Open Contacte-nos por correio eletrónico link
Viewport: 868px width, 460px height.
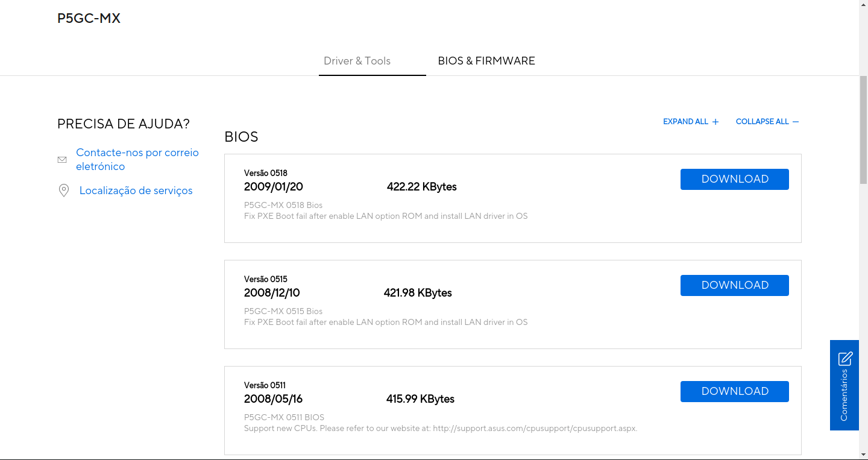tap(137, 159)
